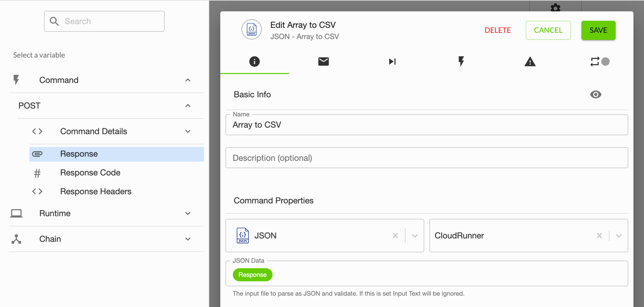
Task: Click the Command Details code brackets icon
Action: click(x=37, y=131)
